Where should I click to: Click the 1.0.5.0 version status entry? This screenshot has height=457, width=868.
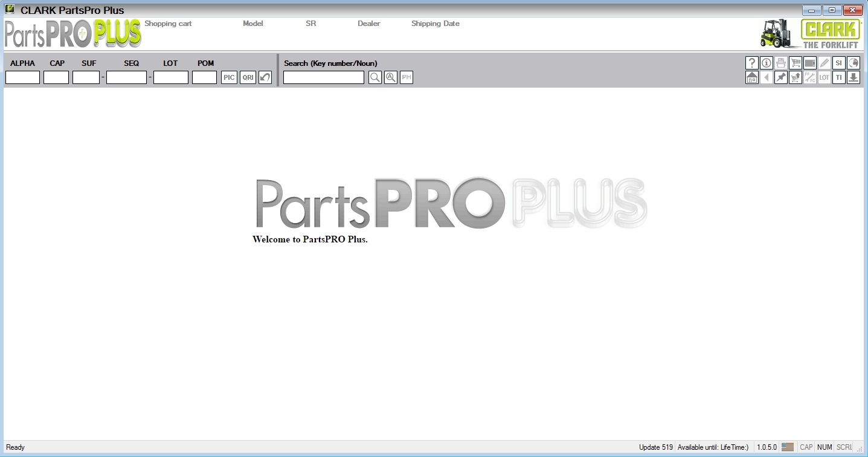(x=767, y=447)
